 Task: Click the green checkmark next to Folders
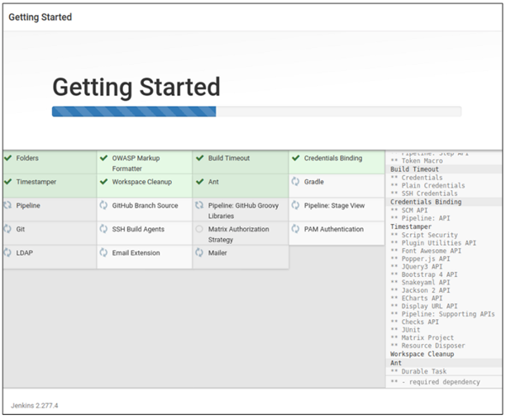[x=8, y=158]
